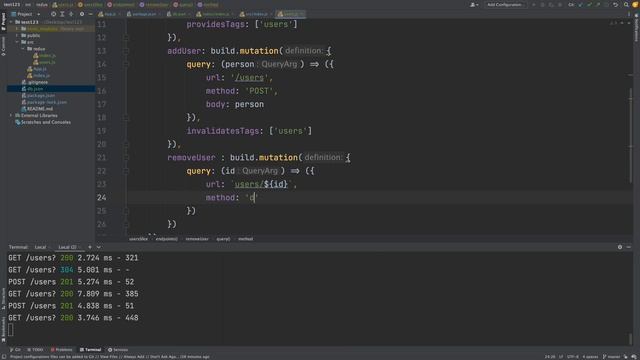The image size is (640, 360).
Task: Open the Terminal tool window tab
Action: [90, 350]
